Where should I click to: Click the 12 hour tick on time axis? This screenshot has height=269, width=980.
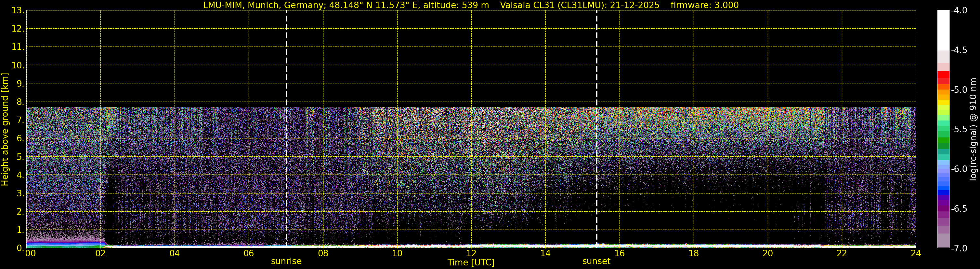coord(471,254)
